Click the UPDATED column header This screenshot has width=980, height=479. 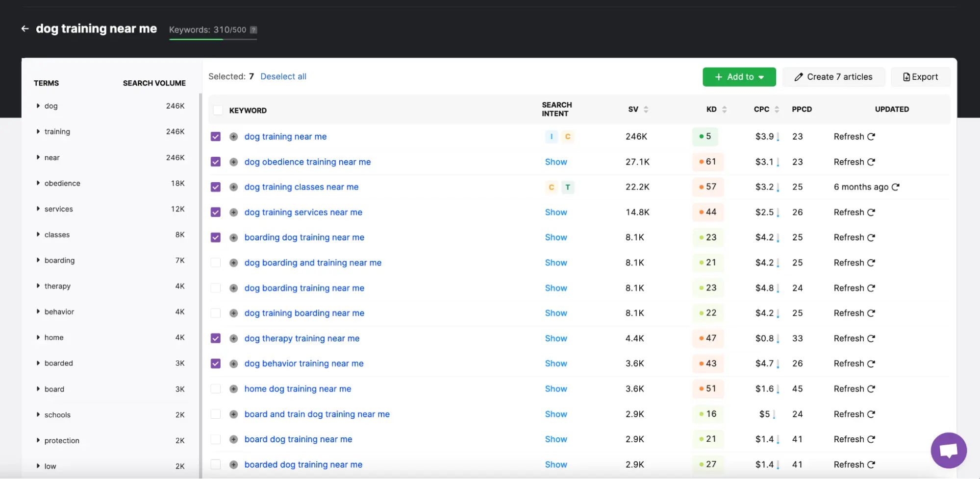(892, 109)
